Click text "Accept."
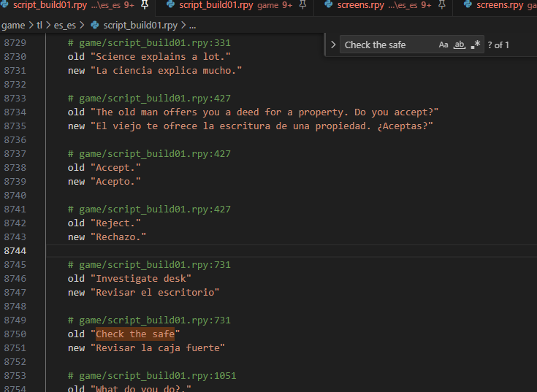Viewport: 537px width, 392px height. point(115,168)
